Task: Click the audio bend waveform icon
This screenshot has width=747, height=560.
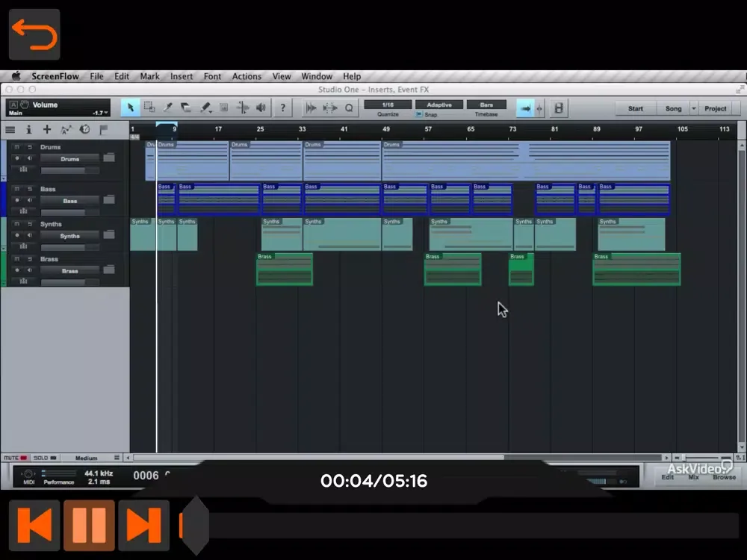Action: point(311,108)
